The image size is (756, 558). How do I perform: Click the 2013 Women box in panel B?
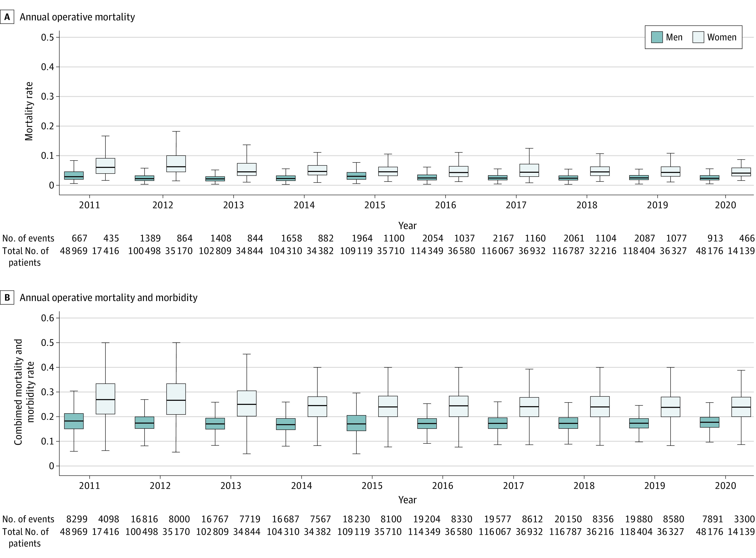pos(247,404)
